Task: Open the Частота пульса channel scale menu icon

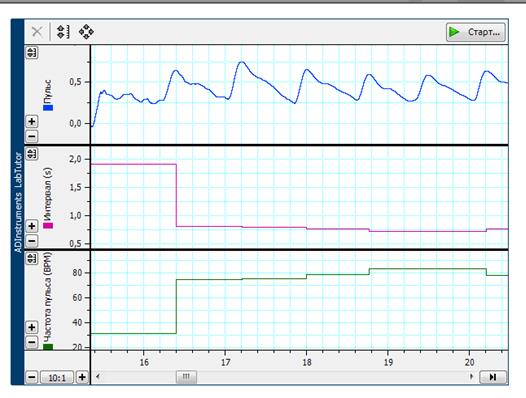Action: 32,258
